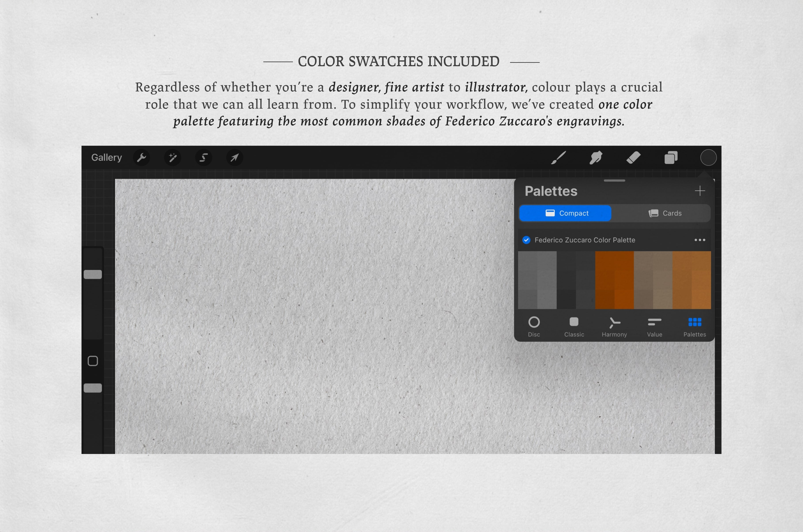
Task: Open Gallery view
Action: [107, 157]
